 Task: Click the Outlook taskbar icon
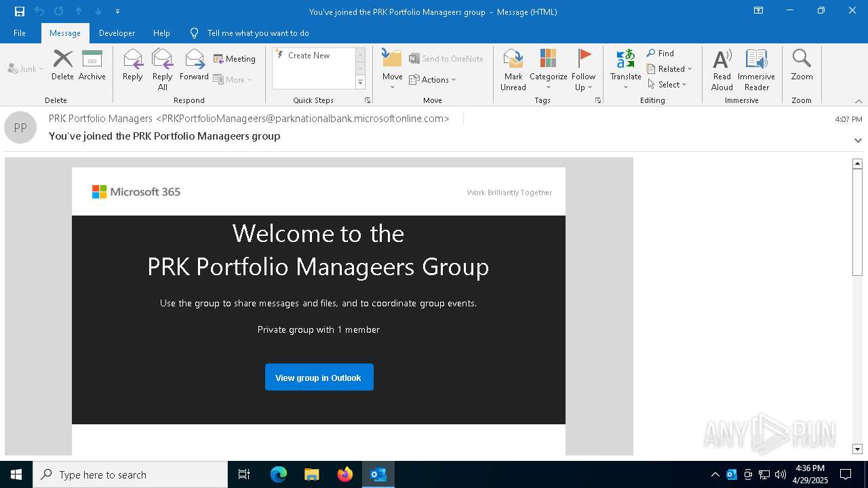click(x=378, y=474)
